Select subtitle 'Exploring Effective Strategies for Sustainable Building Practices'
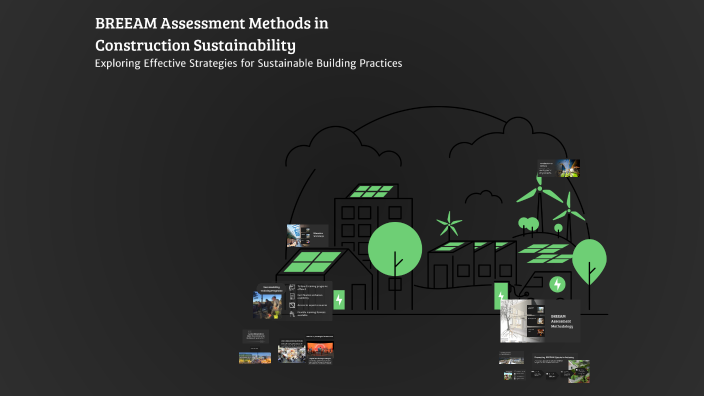The height and width of the screenshot is (396, 704). point(248,63)
